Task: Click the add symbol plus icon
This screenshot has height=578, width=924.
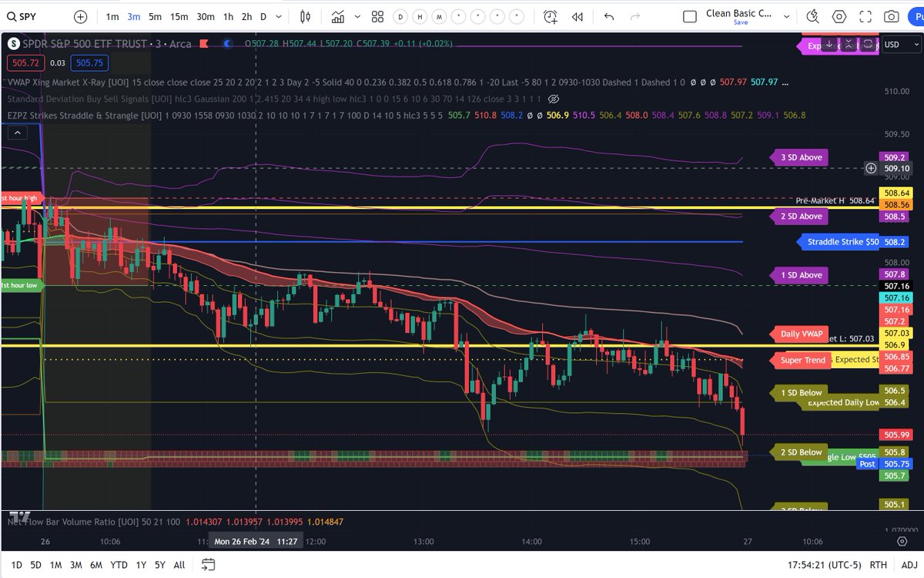Action: point(81,16)
